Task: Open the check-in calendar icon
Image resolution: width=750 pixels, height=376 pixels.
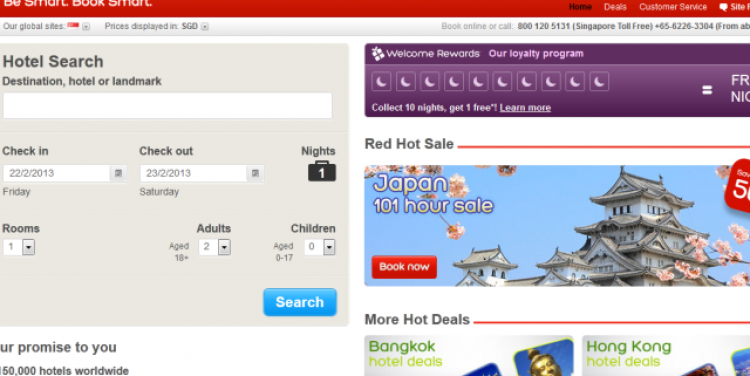Action: 118,173
